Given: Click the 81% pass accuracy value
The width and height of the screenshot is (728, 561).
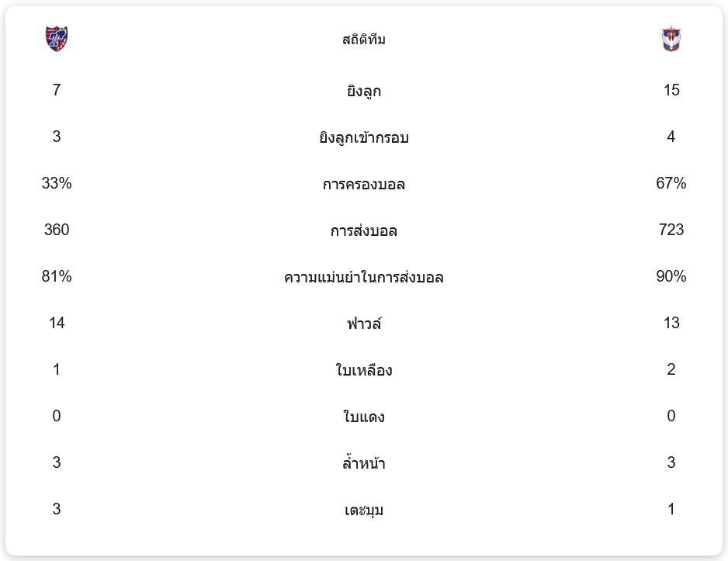Looking at the screenshot, I should tap(57, 276).
